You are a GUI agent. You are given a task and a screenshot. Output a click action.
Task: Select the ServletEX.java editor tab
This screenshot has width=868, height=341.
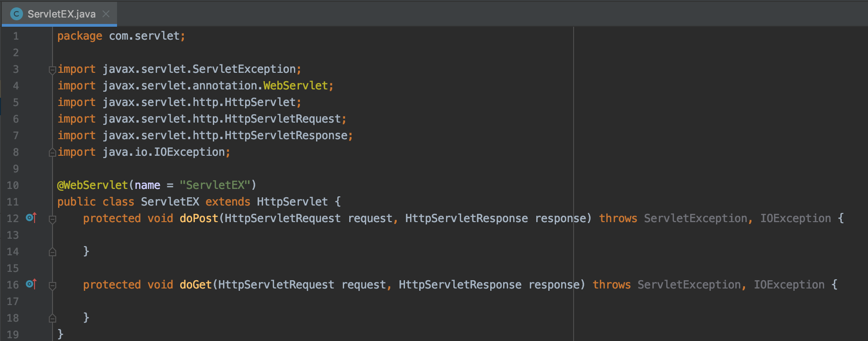[x=59, y=14]
